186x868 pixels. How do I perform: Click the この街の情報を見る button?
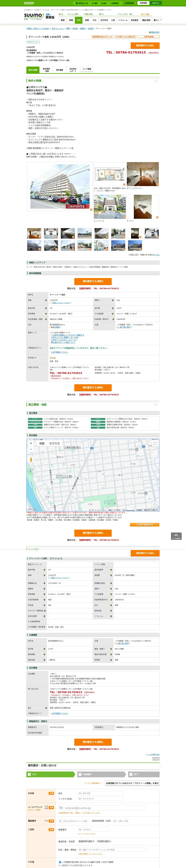pyautogui.click(x=144, y=525)
